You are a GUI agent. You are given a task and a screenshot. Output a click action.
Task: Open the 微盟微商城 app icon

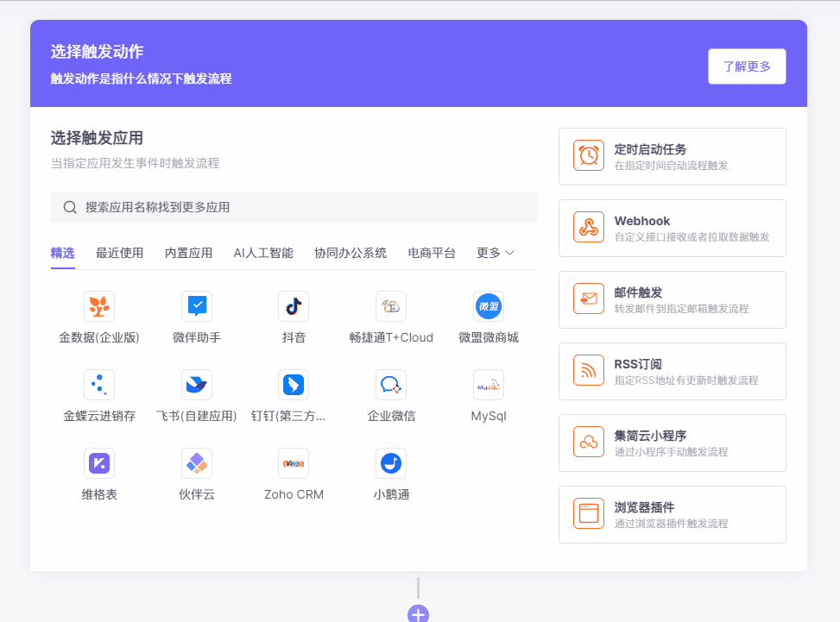coord(489,306)
